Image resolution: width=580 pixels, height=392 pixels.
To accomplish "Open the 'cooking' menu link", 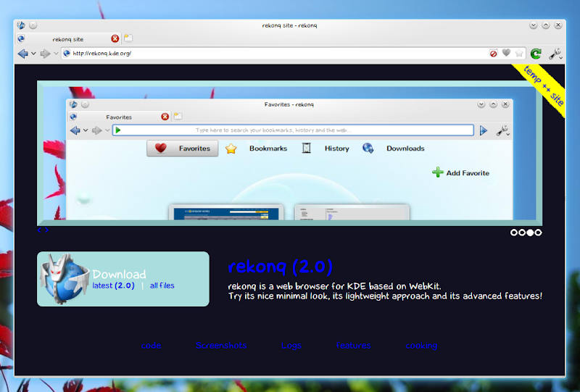I will (x=421, y=346).
